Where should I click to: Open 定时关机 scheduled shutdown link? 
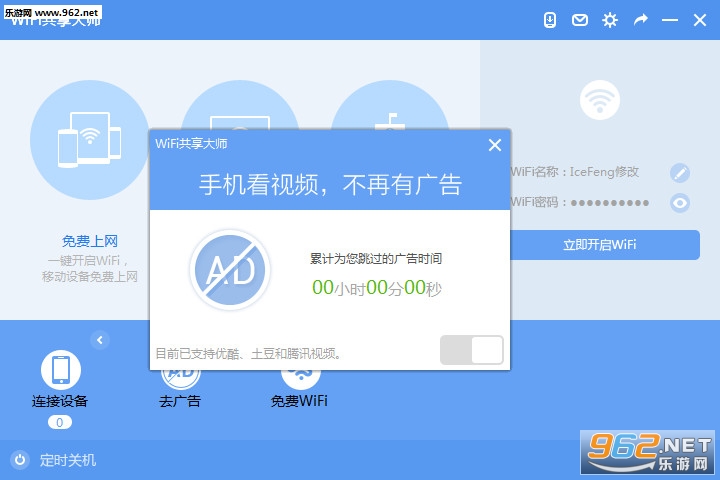(x=68, y=460)
